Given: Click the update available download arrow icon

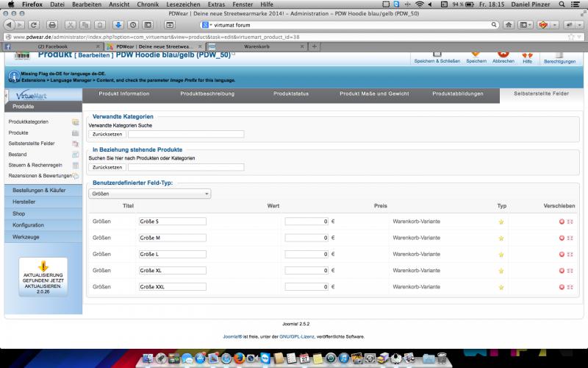Looking at the screenshot, I should point(43,266).
